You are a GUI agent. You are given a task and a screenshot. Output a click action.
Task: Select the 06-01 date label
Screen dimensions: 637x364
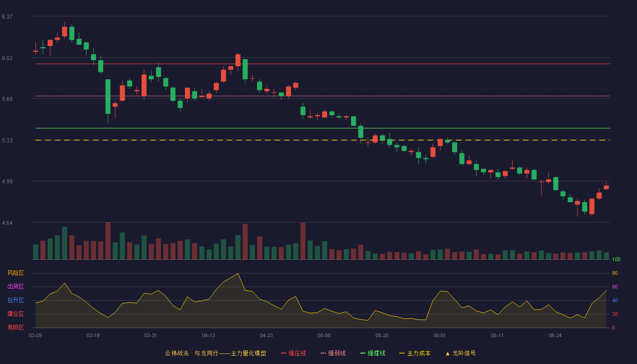440,335
